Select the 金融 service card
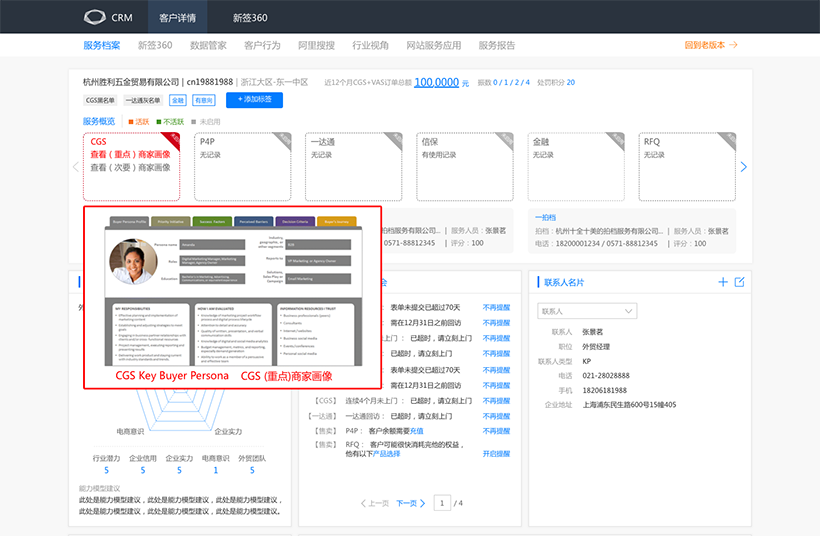The image size is (820, 536). (576, 166)
